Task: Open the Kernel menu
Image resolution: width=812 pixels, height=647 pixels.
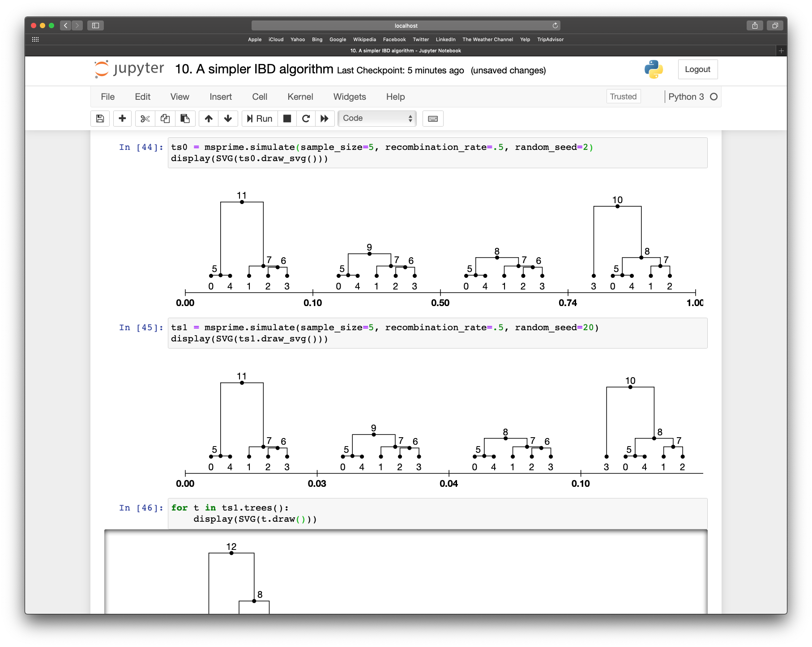Action: click(300, 97)
